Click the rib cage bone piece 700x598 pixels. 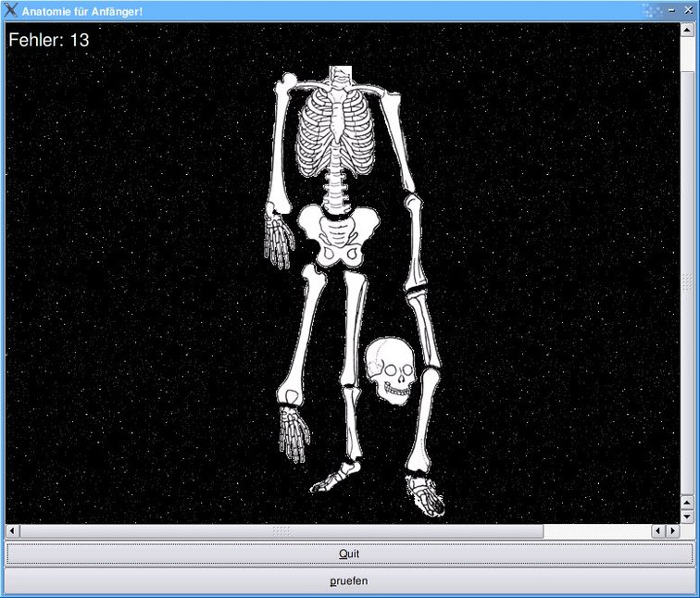click(x=335, y=131)
